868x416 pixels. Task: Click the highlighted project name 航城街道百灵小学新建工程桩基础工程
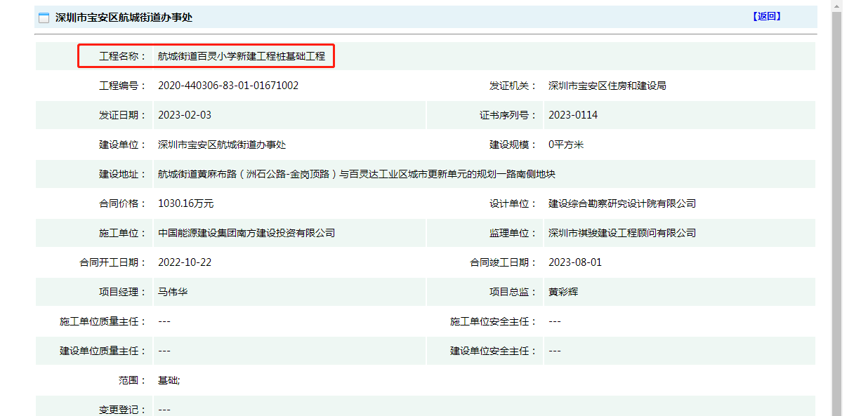(x=242, y=56)
